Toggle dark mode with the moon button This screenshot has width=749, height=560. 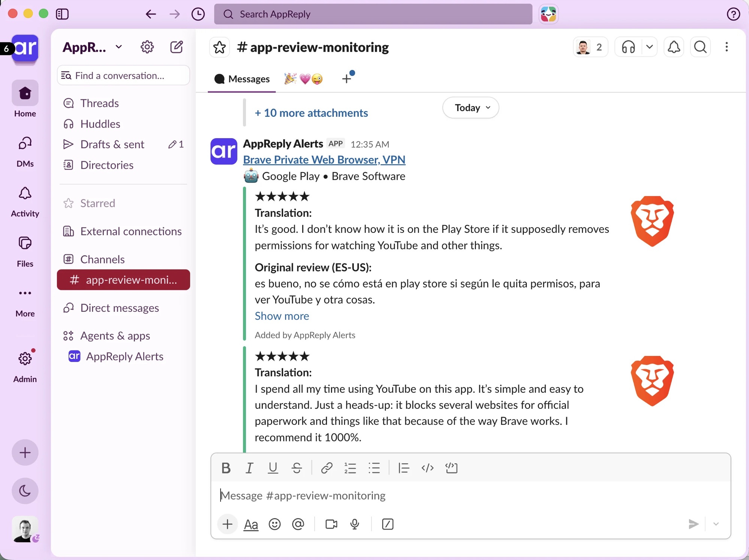(x=25, y=491)
